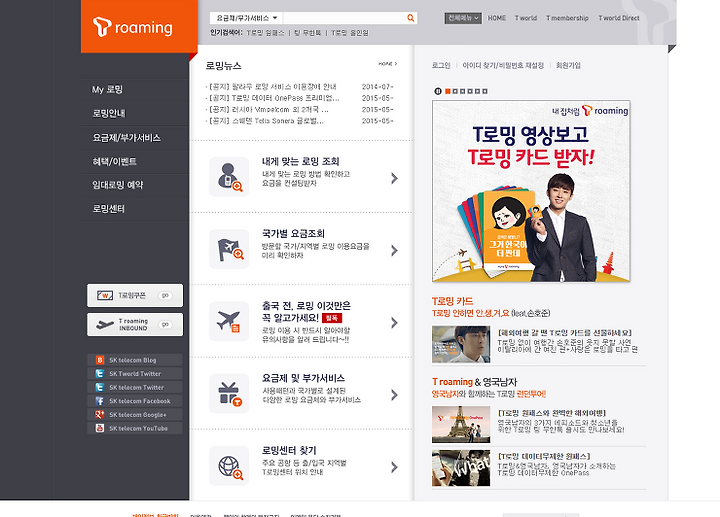The height and width of the screenshot is (517, 720).
Task: Open 로밍센터 sidebar menu
Action: pos(108,208)
